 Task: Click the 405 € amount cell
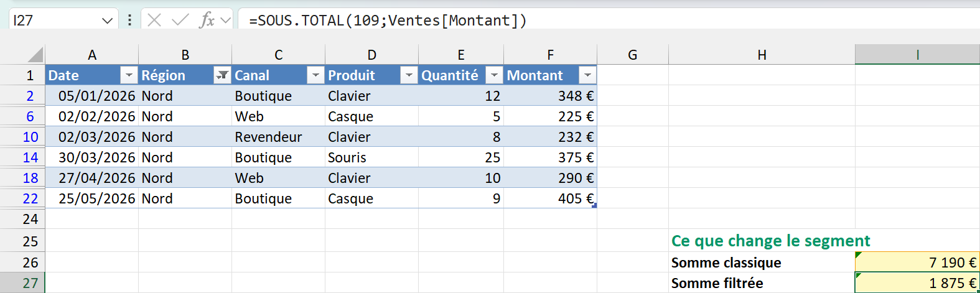[551, 198]
